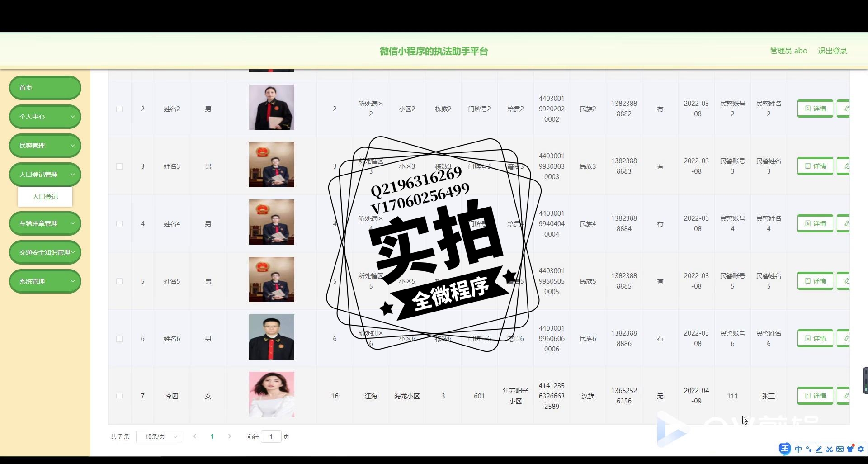The image size is (868, 464).
Task: Click the 海龙小区 cell
Action: pyautogui.click(x=407, y=396)
